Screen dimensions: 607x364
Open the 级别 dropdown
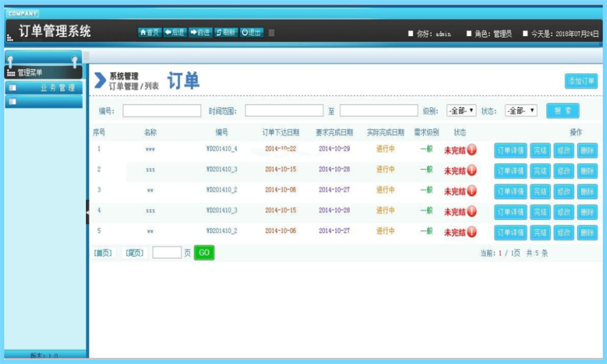click(x=461, y=110)
